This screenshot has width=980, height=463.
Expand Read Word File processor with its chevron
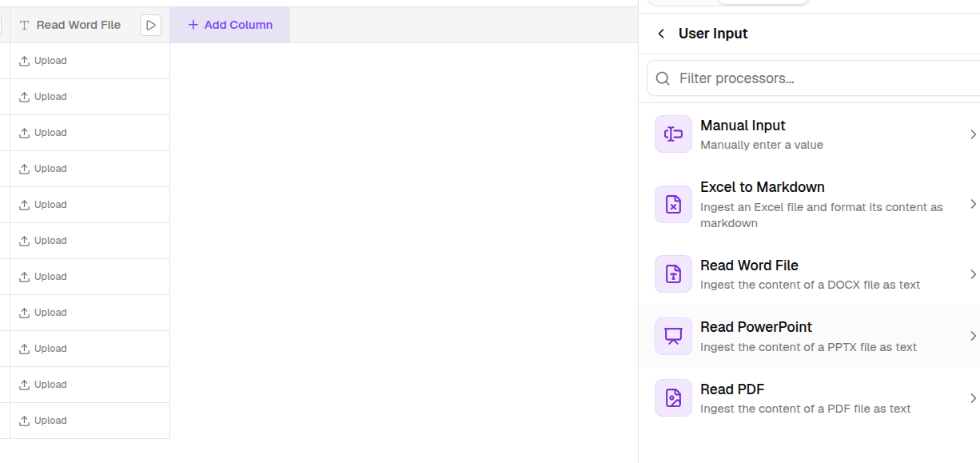click(973, 274)
